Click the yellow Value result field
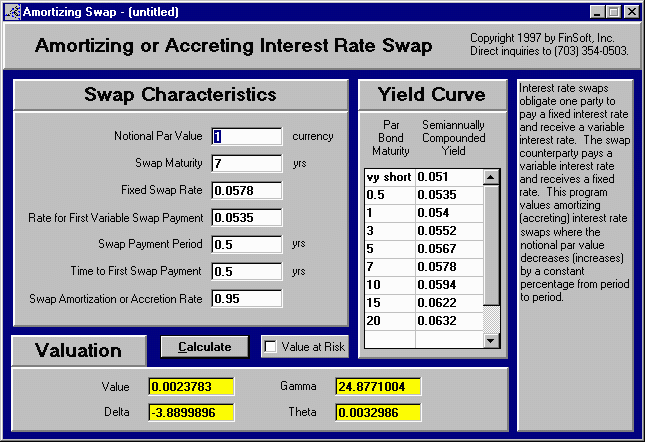 (x=190, y=387)
